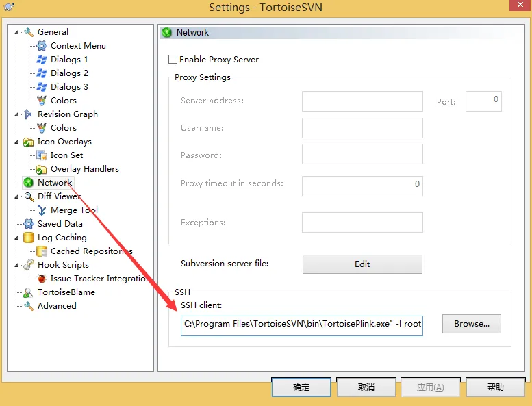This screenshot has width=532, height=406.
Task: Collapse the Icon Overlays tree node
Action: 16,142
